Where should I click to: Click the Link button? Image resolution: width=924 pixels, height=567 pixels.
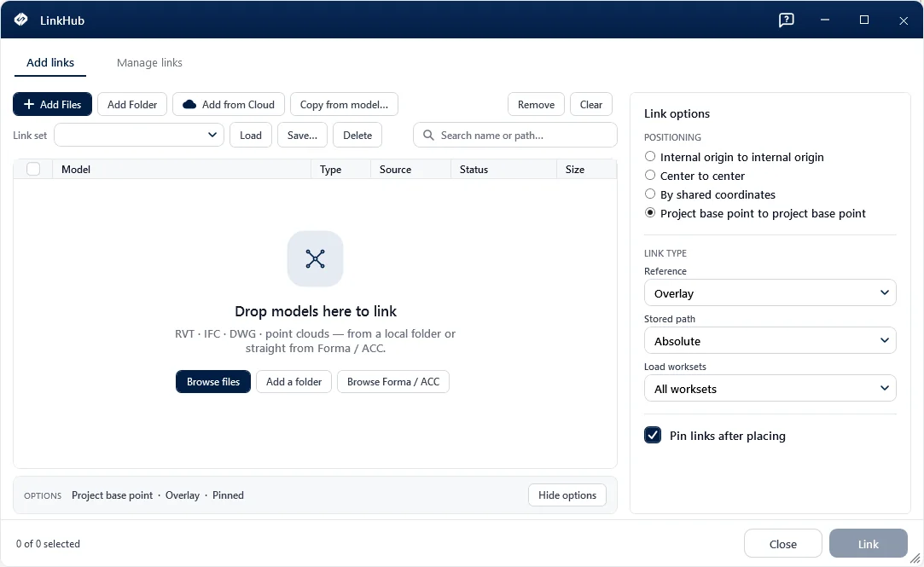click(868, 543)
